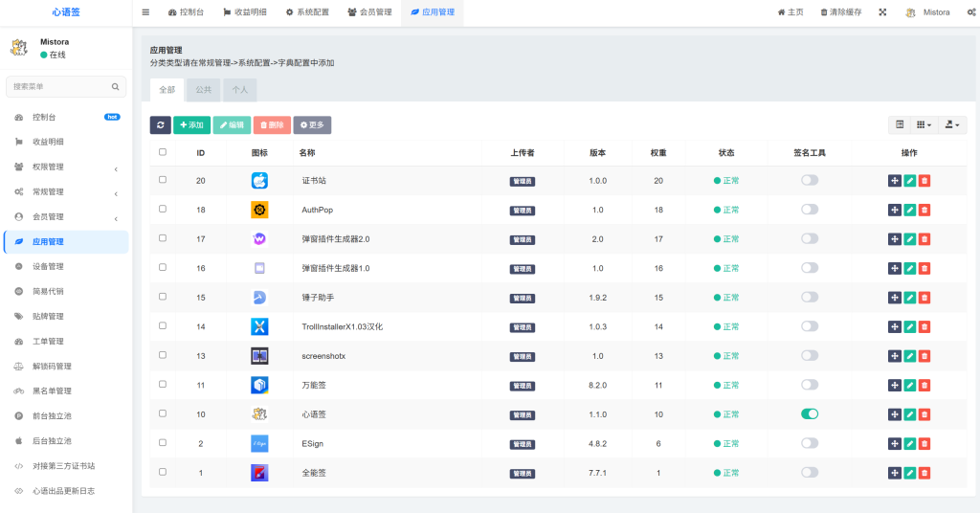
Task: Click the AuthPop app icon thumbnail
Action: pos(259,210)
